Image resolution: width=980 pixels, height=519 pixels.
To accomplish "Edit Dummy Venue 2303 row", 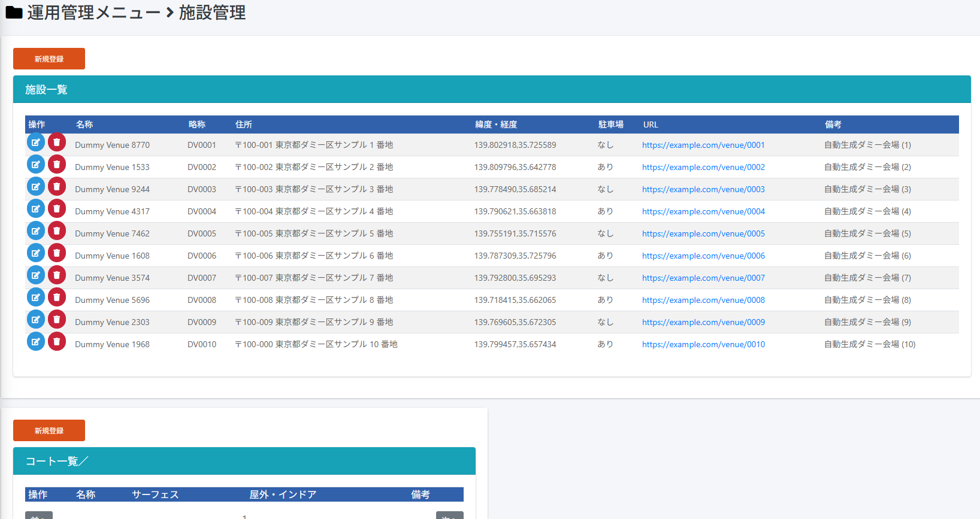I will click(36, 320).
